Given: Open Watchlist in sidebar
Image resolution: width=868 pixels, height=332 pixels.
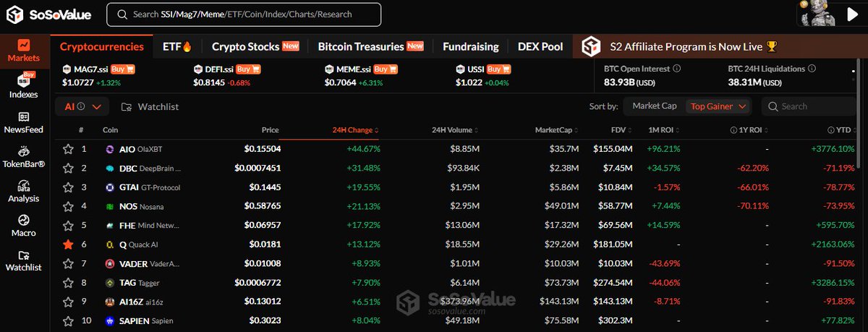Looking at the screenshot, I should tap(25, 260).
